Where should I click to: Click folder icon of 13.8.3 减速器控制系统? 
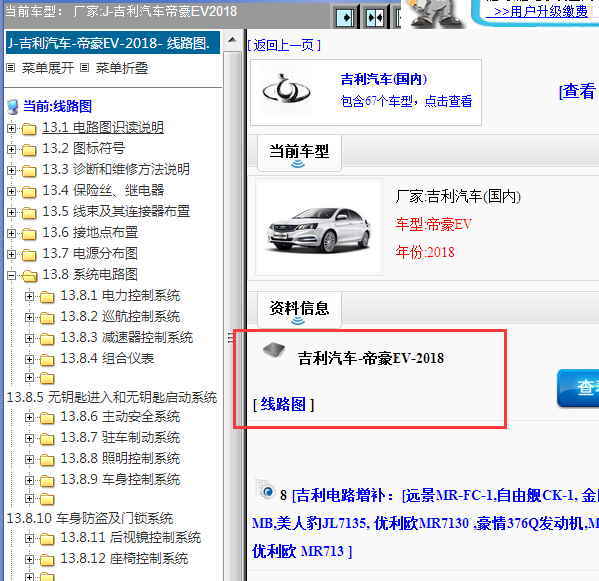tap(47, 338)
